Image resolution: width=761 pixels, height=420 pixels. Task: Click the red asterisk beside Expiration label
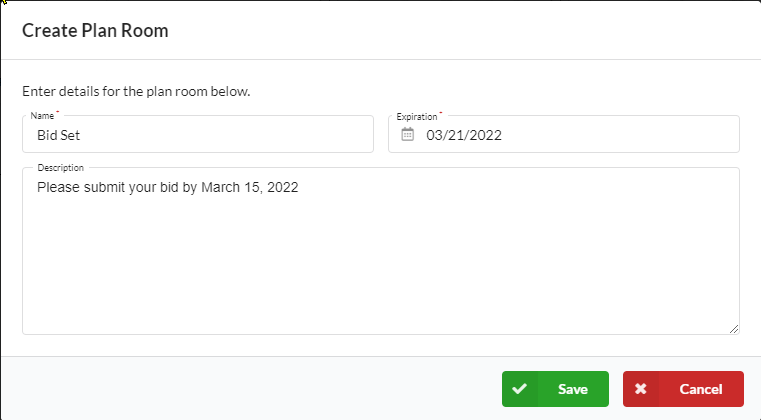441,113
